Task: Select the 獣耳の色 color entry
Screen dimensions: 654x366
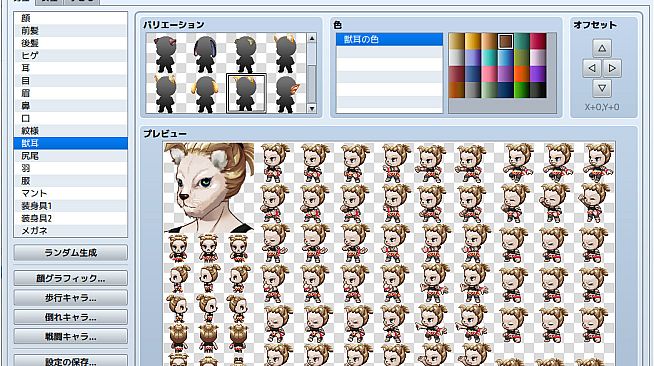Action: pos(389,40)
